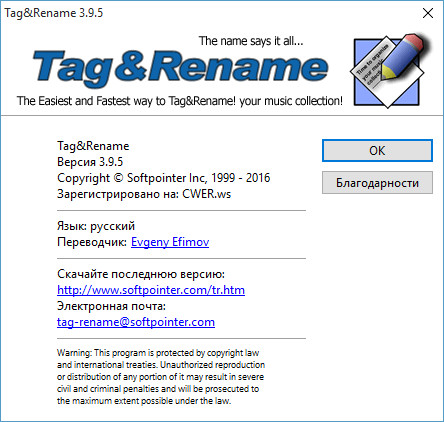
Task: Click the 'Tag&Rename 3.9.5' window title
Action: pos(54,13)
